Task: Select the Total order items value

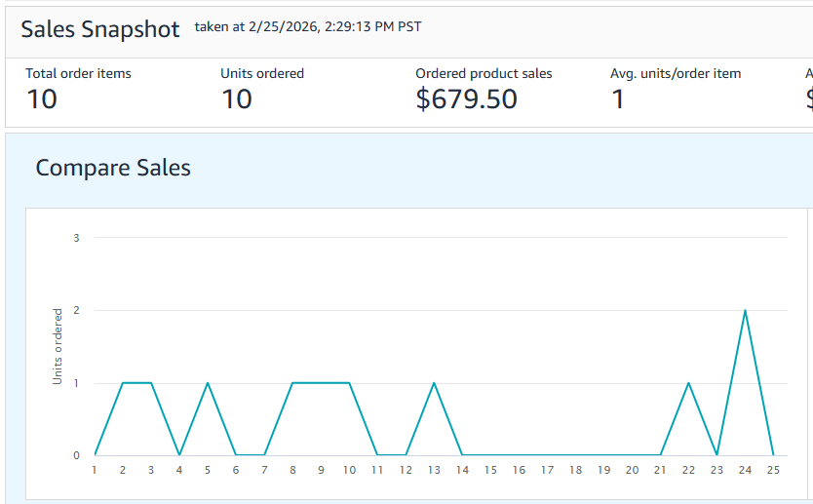Action: pyautogui.click(x=42, y=98)
